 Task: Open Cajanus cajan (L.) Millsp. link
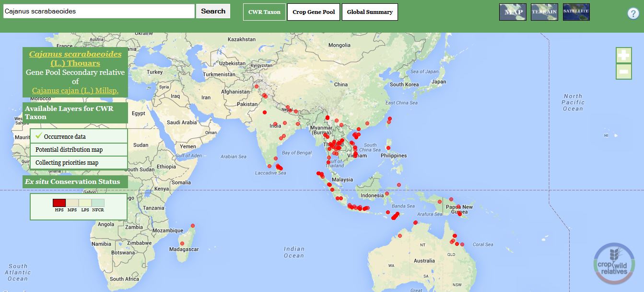click(75, 90)
